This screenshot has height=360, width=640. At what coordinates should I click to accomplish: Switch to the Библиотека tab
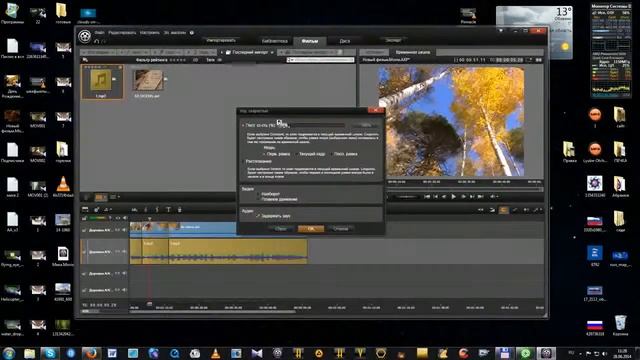pyautogui.click(x=275, y=41)
